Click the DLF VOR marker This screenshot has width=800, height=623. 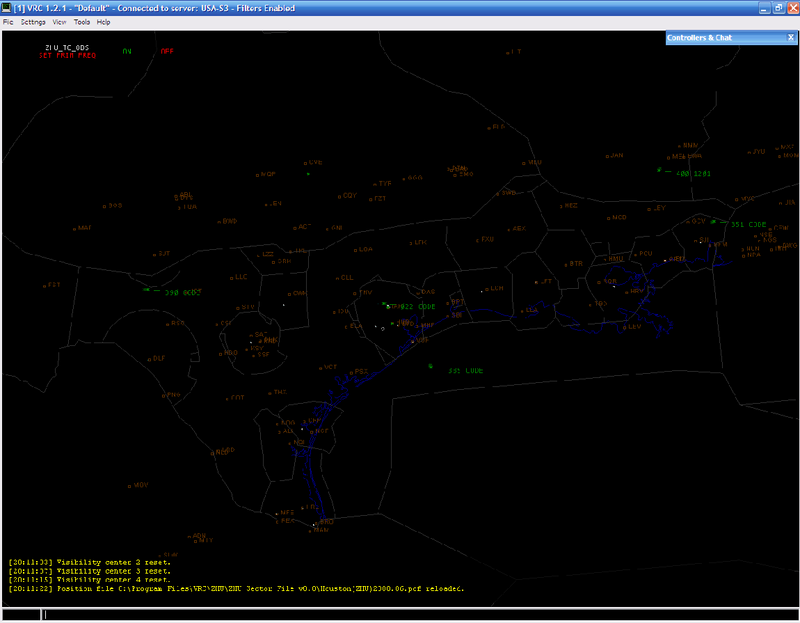click(149, 358)
